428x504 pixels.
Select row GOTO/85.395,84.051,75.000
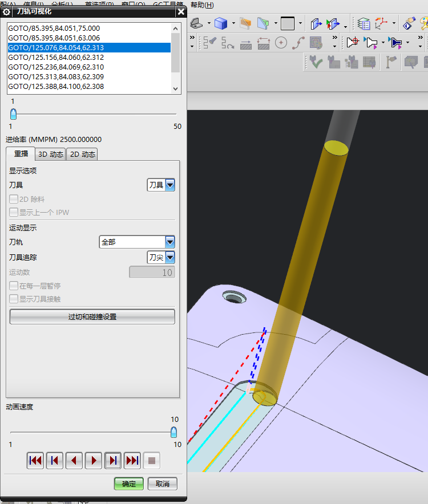(x=89, y=29)
